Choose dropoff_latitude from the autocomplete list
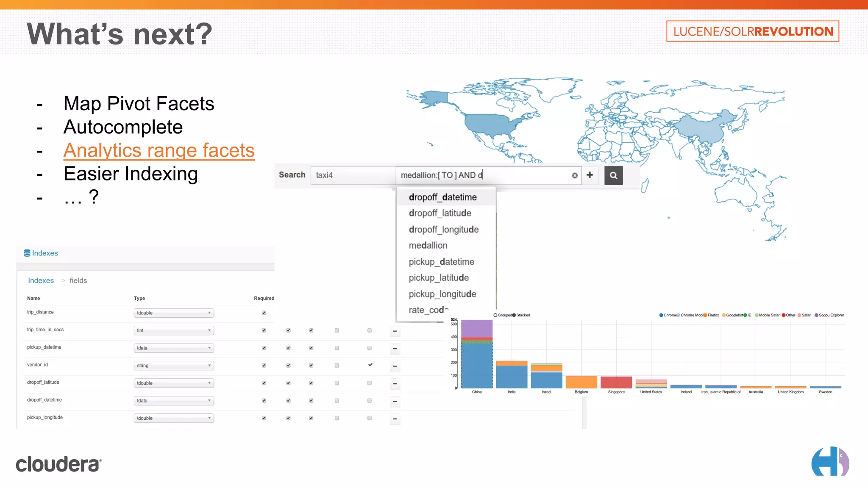Image resolution: width=868 pixels, height=488 pixels. point(446,213)
